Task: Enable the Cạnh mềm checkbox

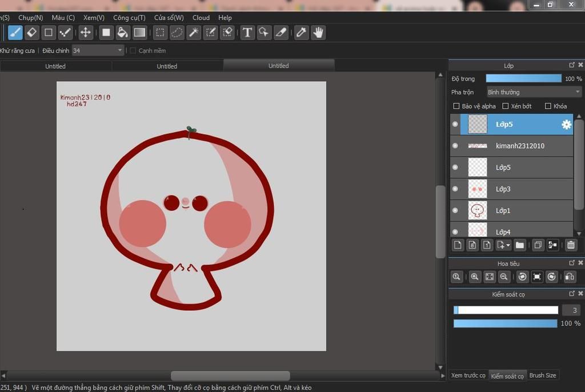Action: (x=133, y=50)
